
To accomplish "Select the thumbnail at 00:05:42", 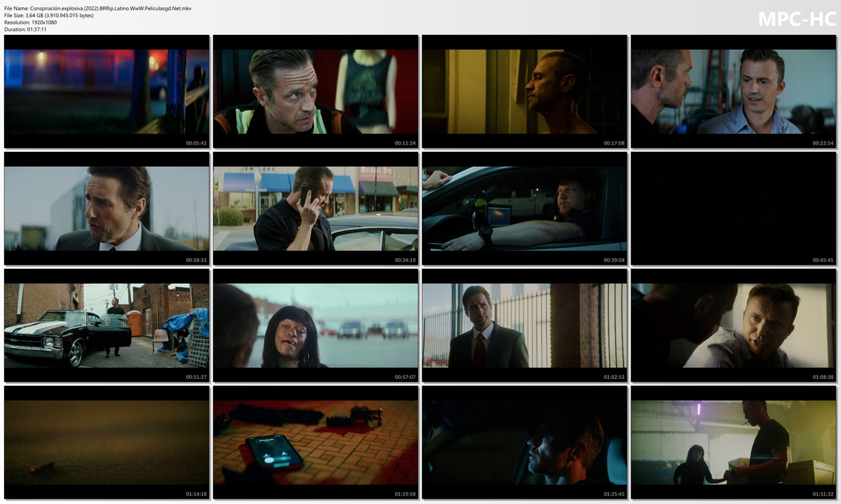I will pyautogui.click(x=106, y=91).
